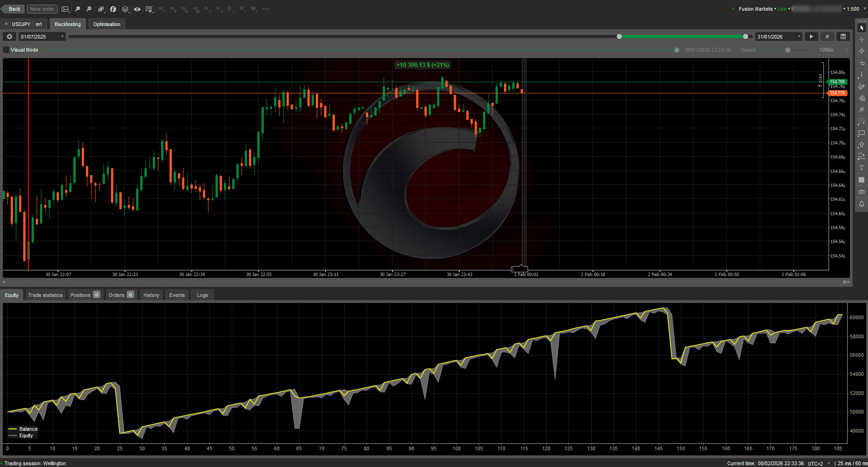
Task: Open the chart type selector icon
Action: click(65, 9)
